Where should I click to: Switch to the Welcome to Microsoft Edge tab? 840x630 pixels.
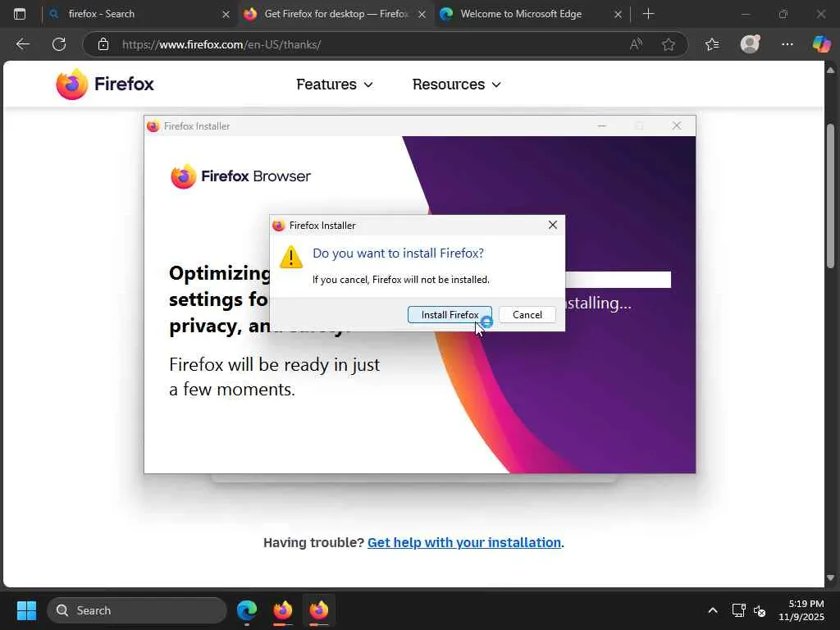pyautogui.click(x=531, y=14)
